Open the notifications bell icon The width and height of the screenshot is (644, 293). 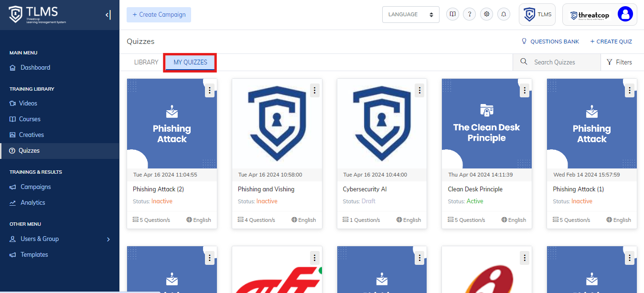click(x=504, y=14)
